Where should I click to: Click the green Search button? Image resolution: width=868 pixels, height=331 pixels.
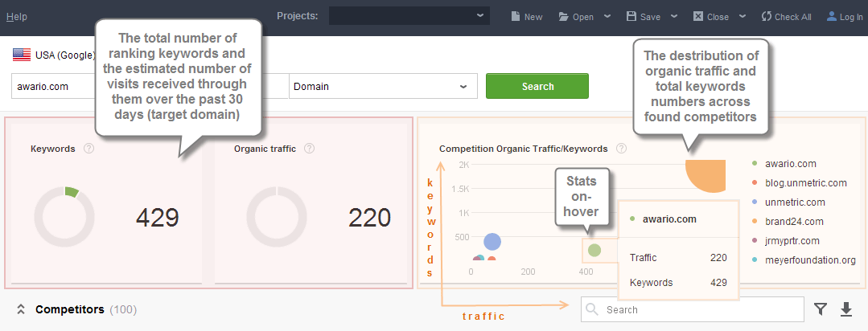point(537,86)
